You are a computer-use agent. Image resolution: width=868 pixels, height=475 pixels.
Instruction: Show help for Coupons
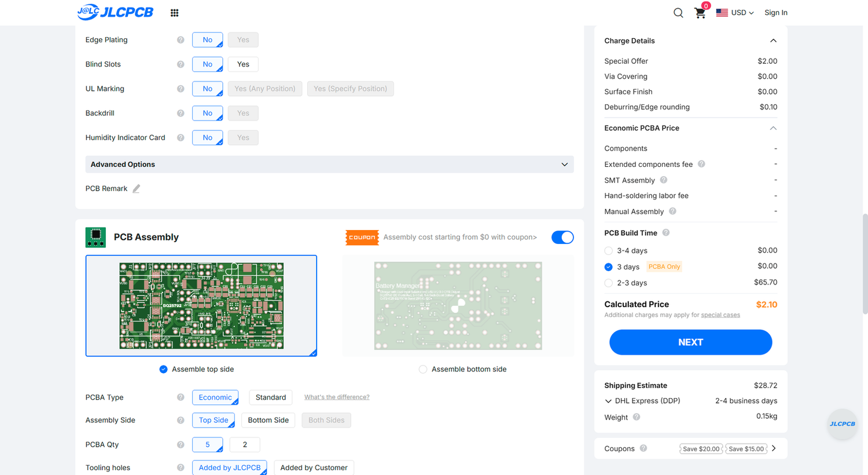643,448
